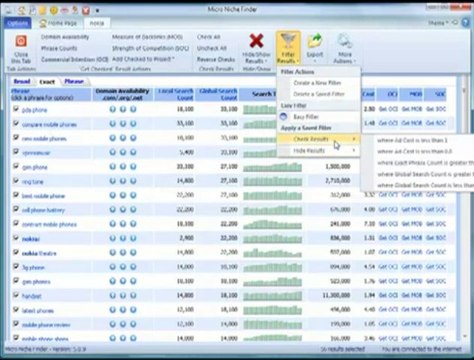
Task: Choose Delete a Saved Filter
Action: [319, 94]
